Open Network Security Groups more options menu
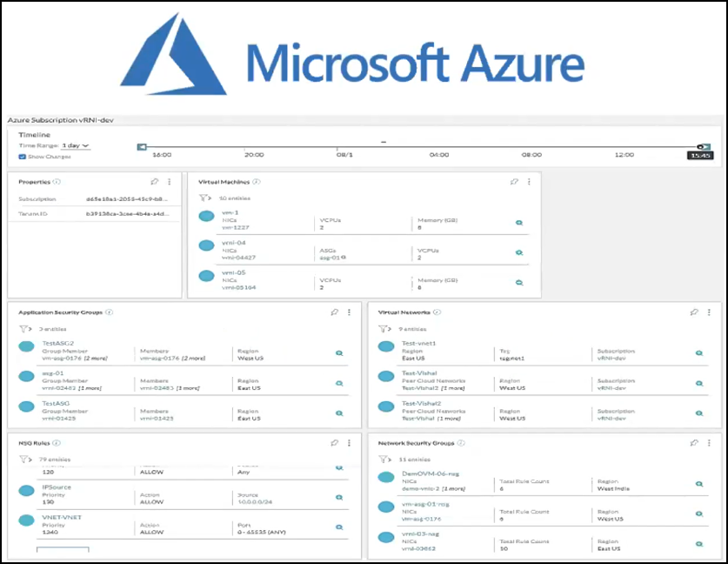The width and height of the screenshot is (728, 564). [x=709, y=443]
